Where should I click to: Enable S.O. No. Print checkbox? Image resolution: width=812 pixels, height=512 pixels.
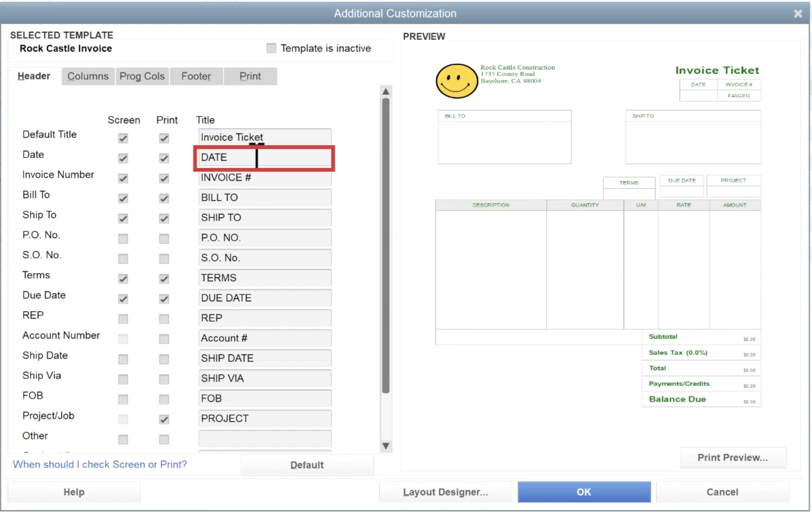tap(164, 259)
